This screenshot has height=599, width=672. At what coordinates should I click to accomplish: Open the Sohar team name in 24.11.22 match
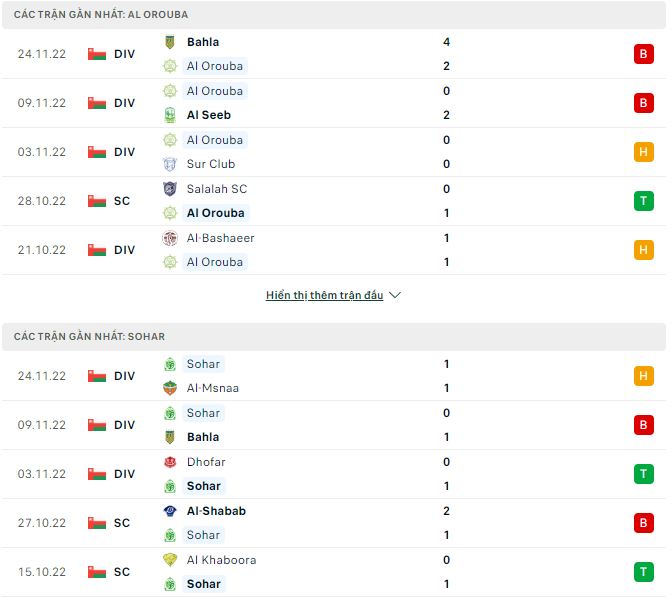click(x=203, y=364)
